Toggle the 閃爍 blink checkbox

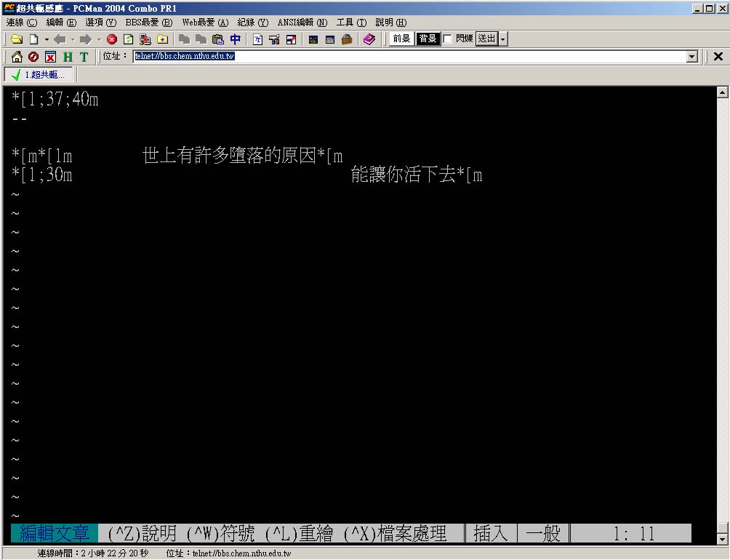[447, 39]
